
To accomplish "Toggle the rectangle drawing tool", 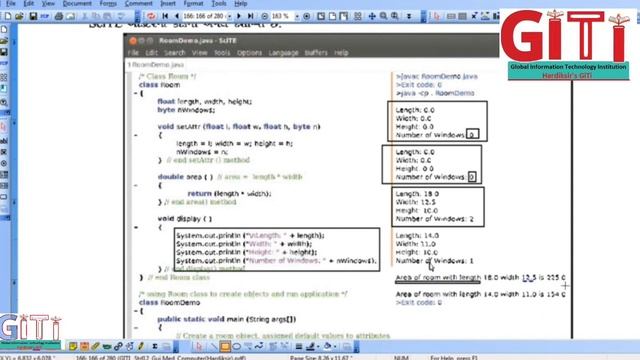I will (225, 347).
